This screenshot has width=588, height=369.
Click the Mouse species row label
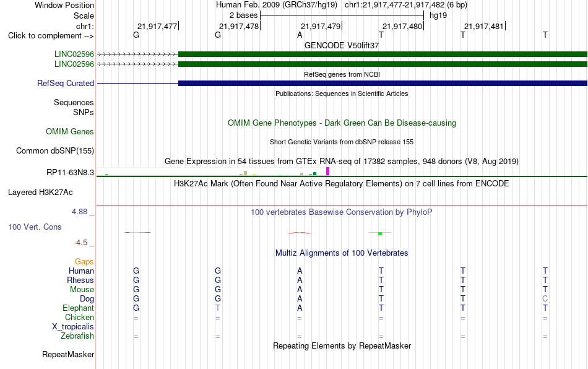point(82,290)
